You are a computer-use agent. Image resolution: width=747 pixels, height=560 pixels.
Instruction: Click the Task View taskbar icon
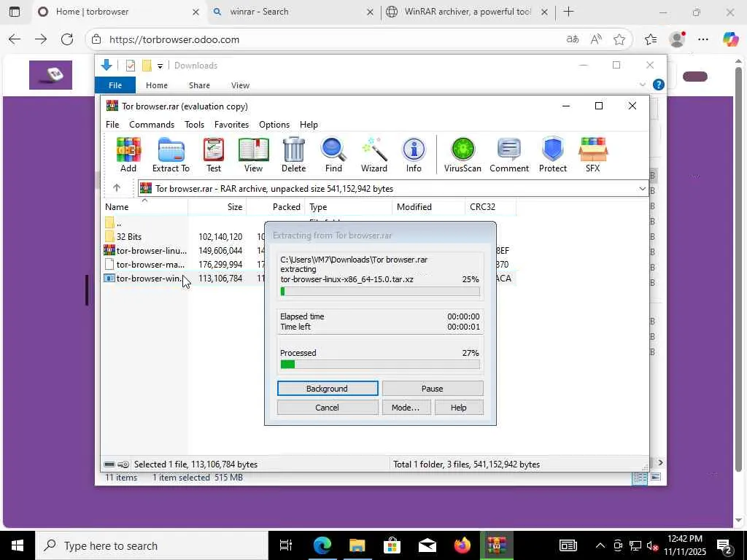point(286,545)
